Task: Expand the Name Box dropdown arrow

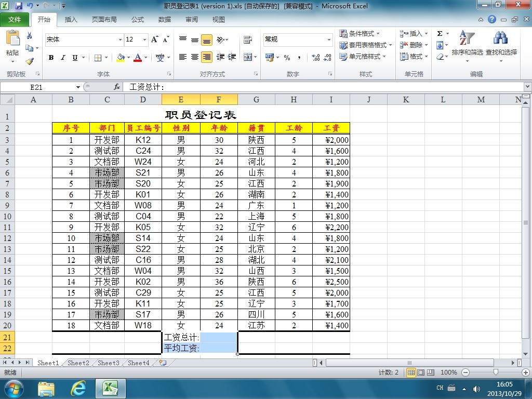Action: (78, 87)
